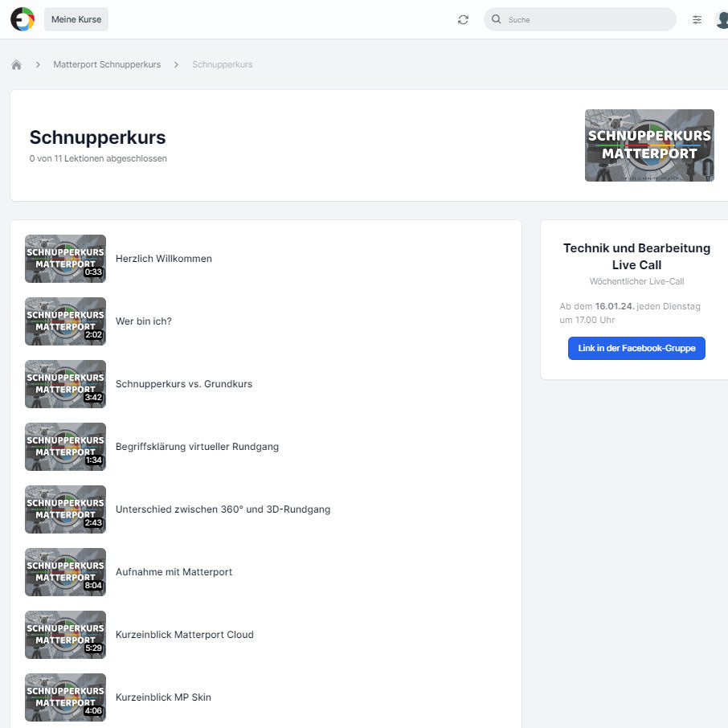728x728 pixels.
Task: Click the refresh icon beside search
Action: coord(463,19)
